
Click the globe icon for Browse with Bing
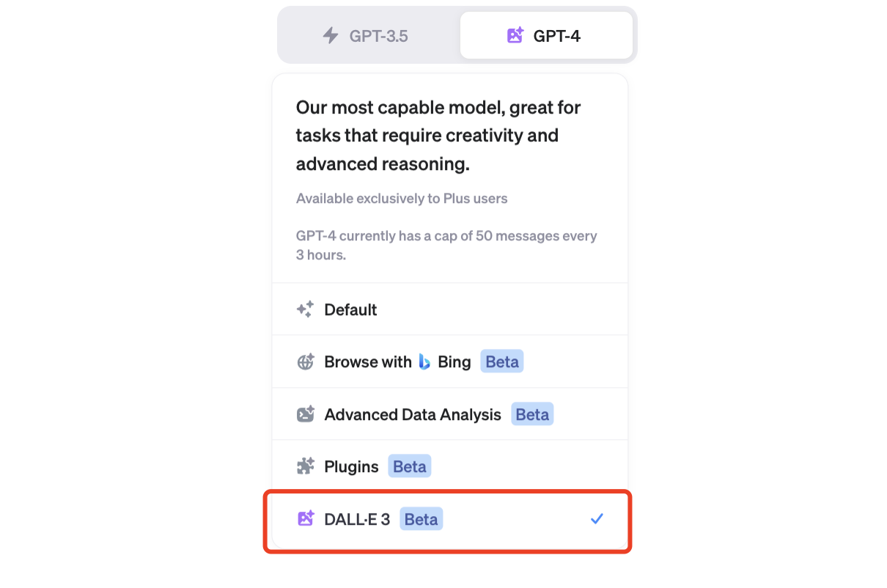tap(305, 361)
